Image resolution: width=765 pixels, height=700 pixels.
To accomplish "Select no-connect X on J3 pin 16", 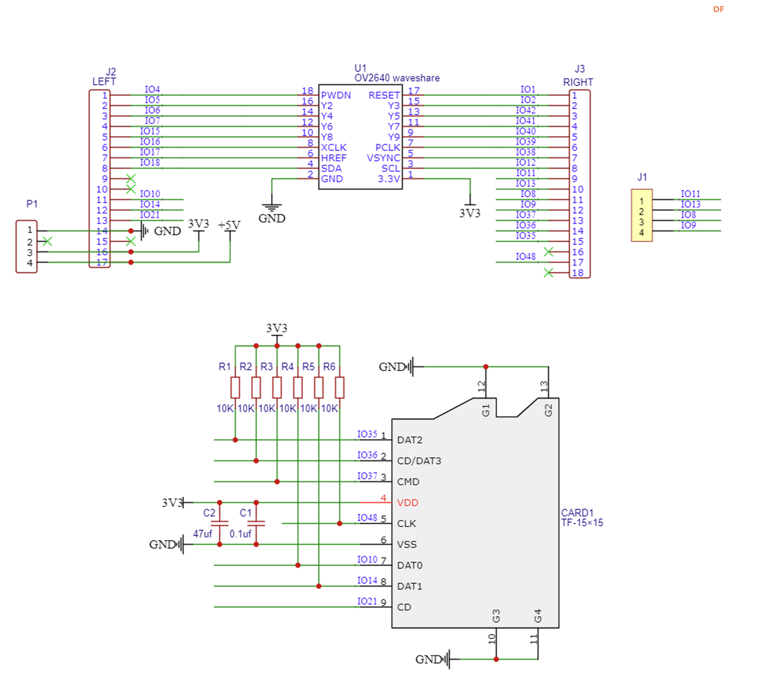I will (548, 252).
